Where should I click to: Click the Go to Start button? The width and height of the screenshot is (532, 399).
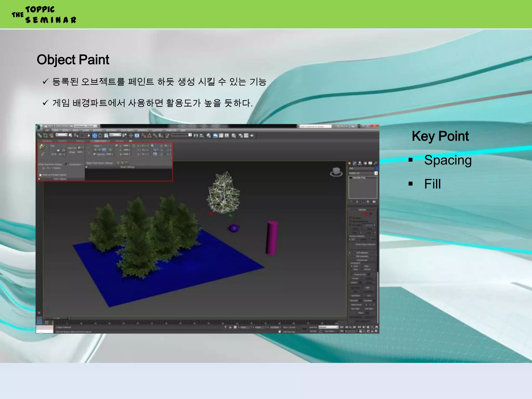pyautogui.click(x=342, y=327)
